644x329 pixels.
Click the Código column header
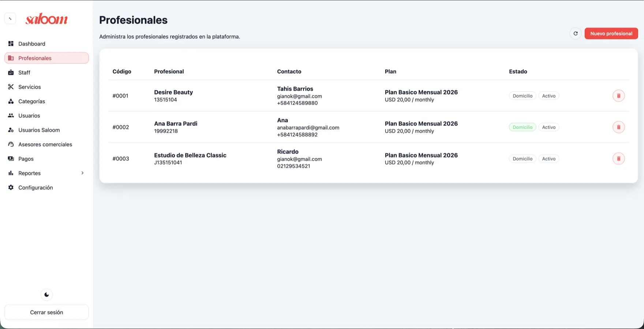(x=122, y=71)
